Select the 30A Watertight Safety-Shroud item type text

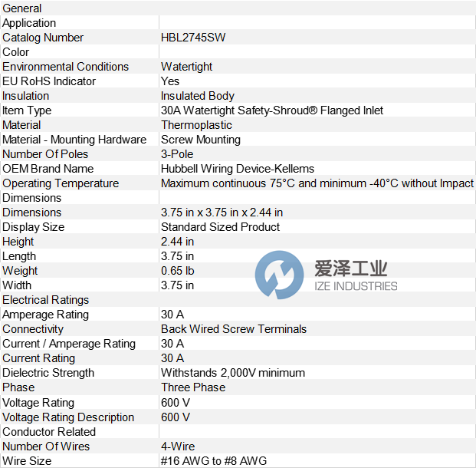[x=272, y=110]
